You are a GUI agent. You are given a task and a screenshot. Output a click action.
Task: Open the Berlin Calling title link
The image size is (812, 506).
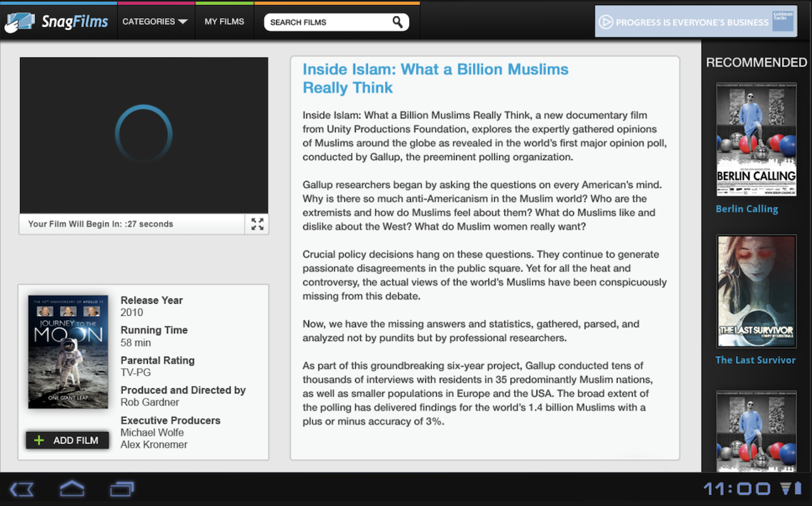(x=747, y=209)
